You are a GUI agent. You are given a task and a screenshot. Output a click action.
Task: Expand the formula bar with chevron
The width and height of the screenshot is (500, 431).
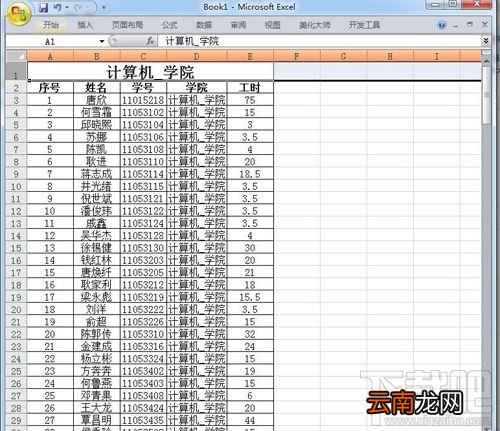[x=486, y=41]
